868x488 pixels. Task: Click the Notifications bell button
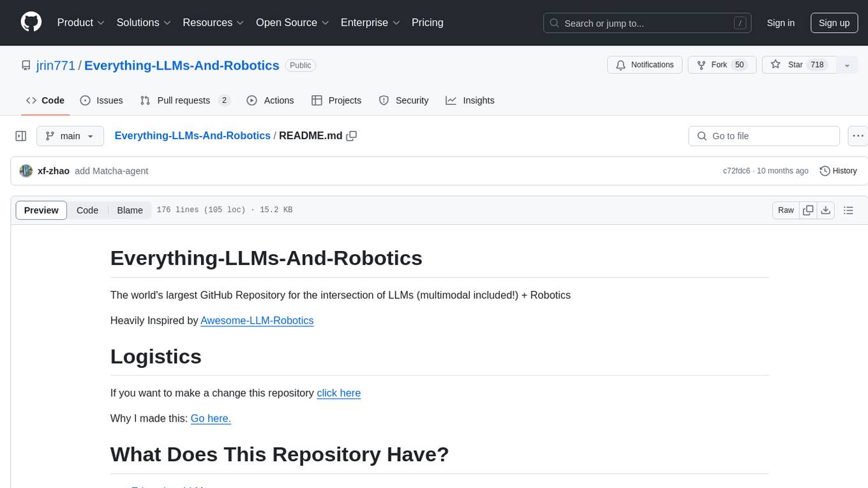[645, 65]
